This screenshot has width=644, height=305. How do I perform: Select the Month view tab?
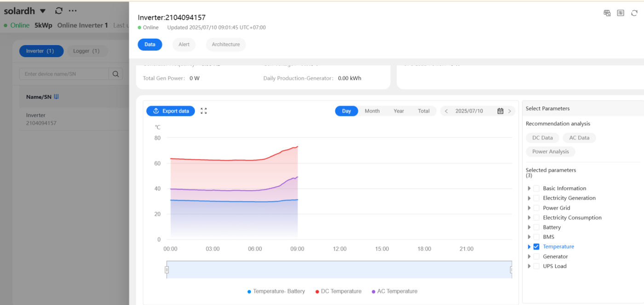coord(372,111)
